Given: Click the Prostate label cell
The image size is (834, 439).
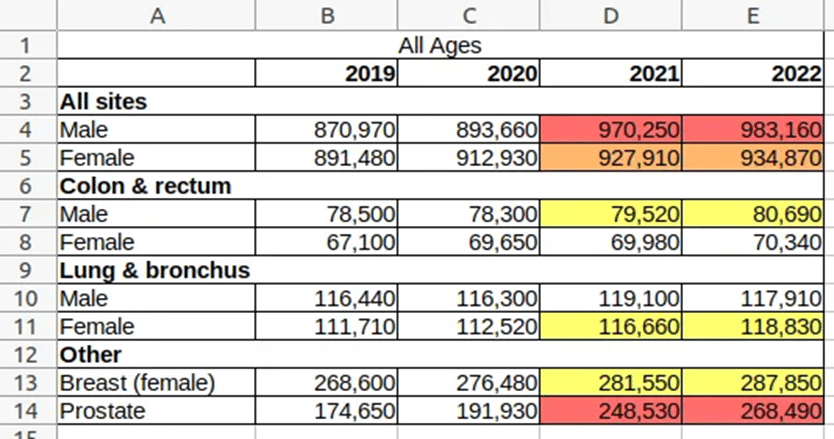Looking at the screenshot, I should click(156, 410).
